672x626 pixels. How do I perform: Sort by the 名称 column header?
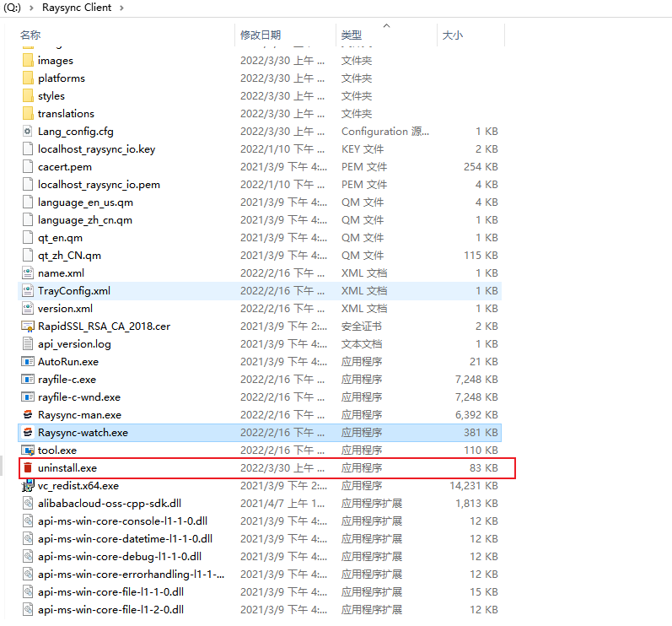(x=30, y=35)
